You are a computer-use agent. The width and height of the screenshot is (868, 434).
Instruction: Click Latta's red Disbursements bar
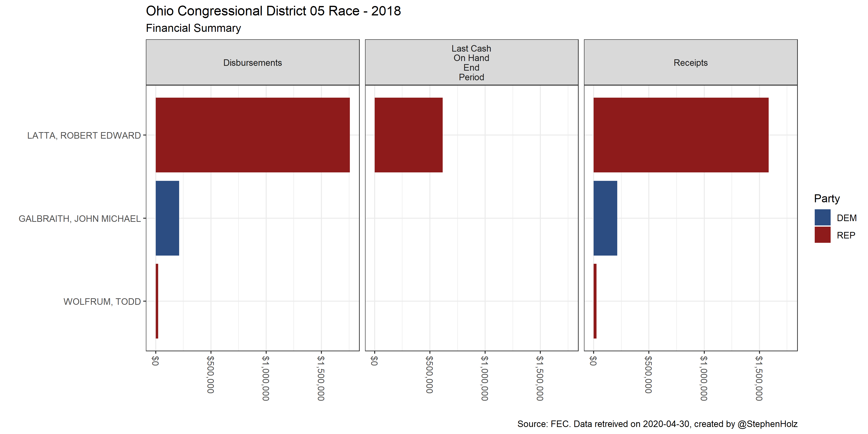252,135
